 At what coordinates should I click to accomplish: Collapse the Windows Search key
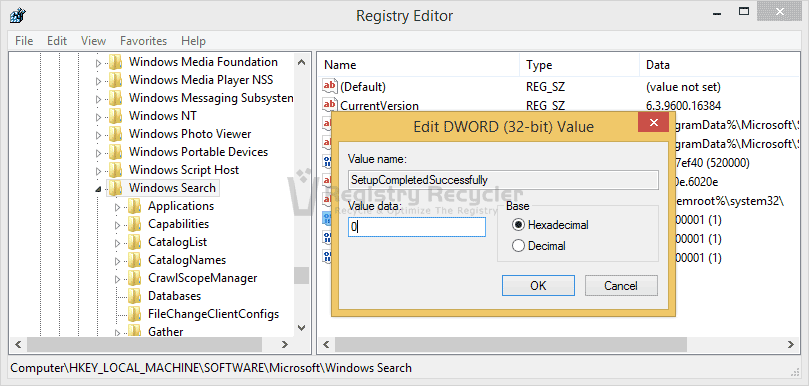tap(99, 189)
